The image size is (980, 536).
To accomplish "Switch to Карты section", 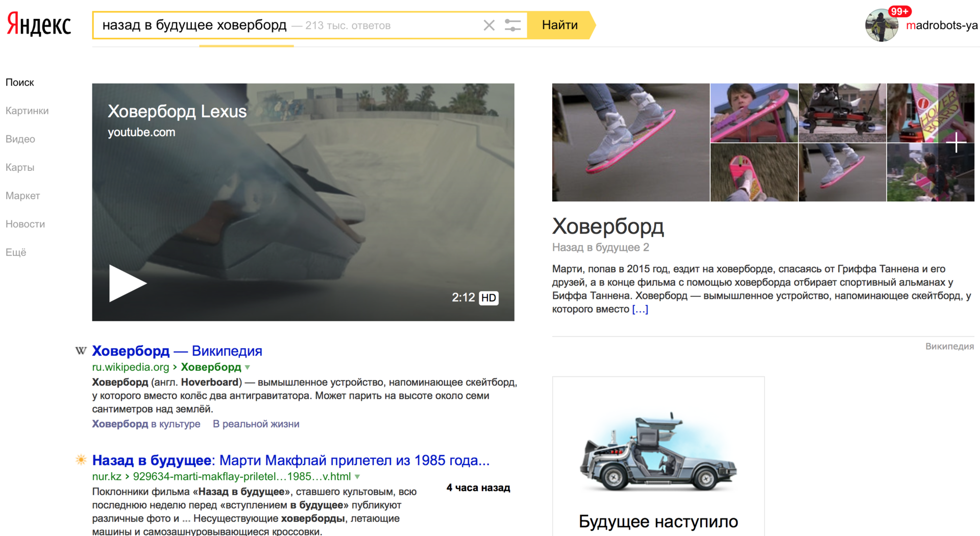I will point(20,167).
